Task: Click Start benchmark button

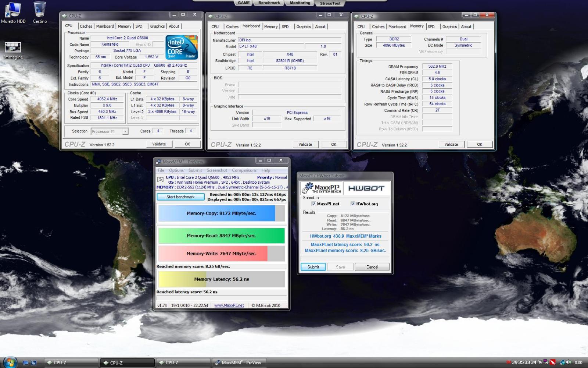Action: [x=180, y=197]
